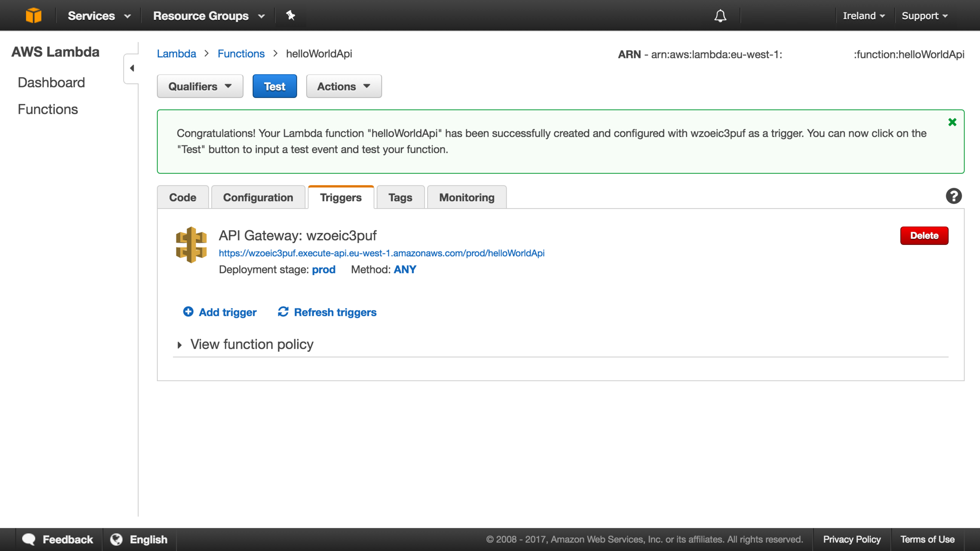Collapse the AWS Lambda sidebar arrow
This screenshot has width=980, height=551.
click(x=131, y=68)
